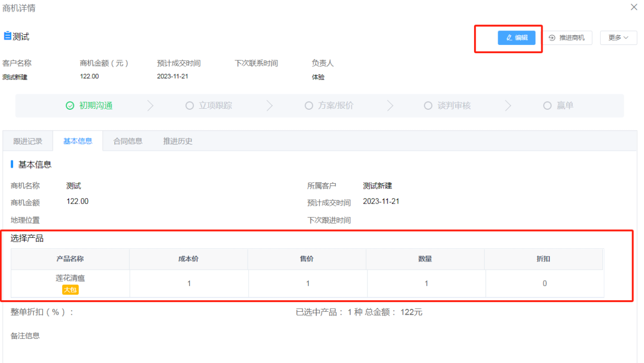Open the 更多 dropdown menu
Viewport: 644px width, 363px height.
(618, 38)
